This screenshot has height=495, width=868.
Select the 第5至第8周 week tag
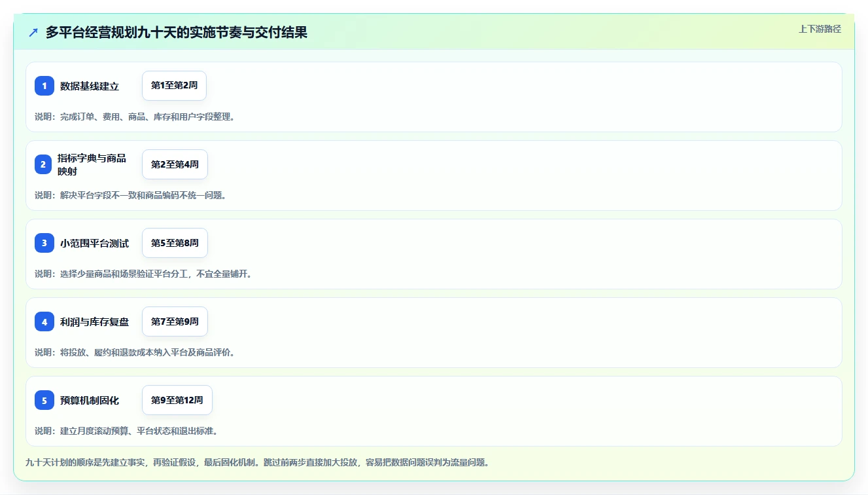pos(175,243)
